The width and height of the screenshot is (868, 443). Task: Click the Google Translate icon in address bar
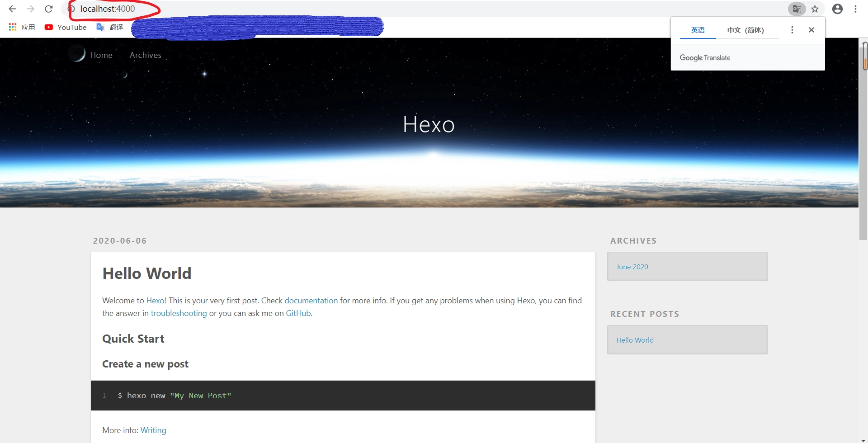pyautogui.click(x=797, y=9)
